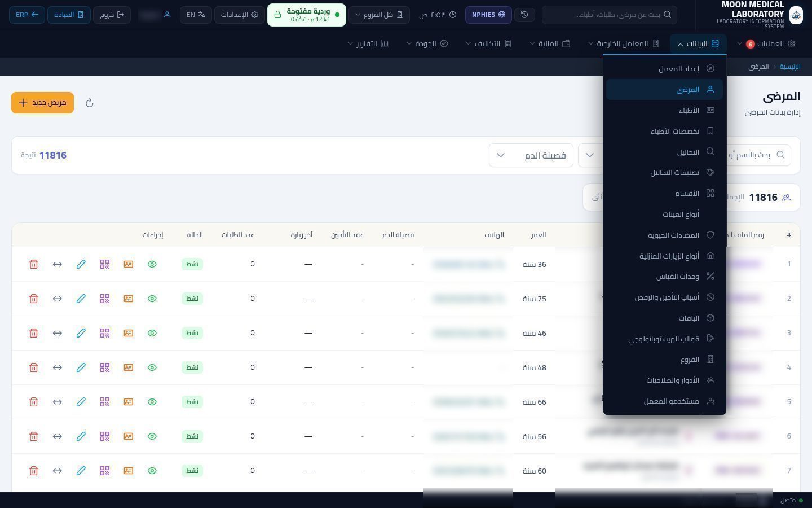
Task: Expand the التقارير menu
Action: point(368,43)
